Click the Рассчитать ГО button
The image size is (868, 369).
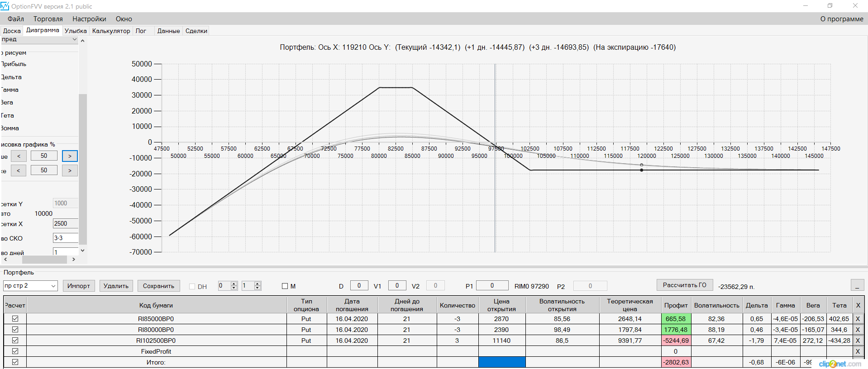click(x=685, y=285)
